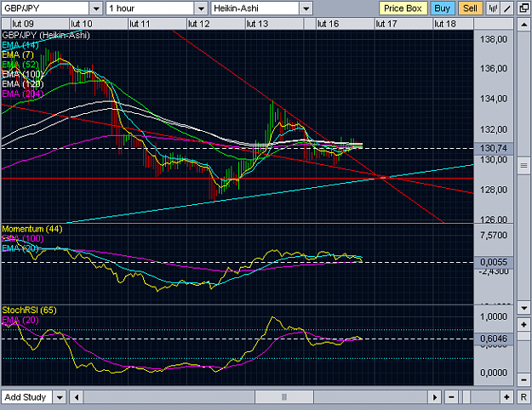Image resolution: width=532 pixels, height=410 pixels.
Task: Click the lut 12 date header
Action: (x=199, y=24)
